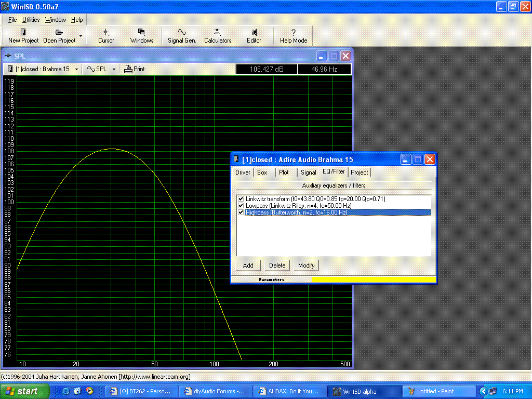Screen dimensions: 532x399
Task: Click the yellow color bar beside Parameters
Action: click(374, 279)
